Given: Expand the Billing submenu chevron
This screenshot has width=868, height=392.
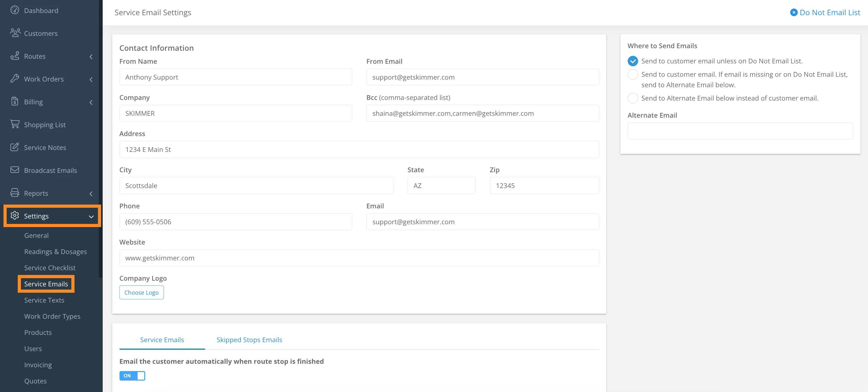Looking at the screenshot, I should pos(91,102).
